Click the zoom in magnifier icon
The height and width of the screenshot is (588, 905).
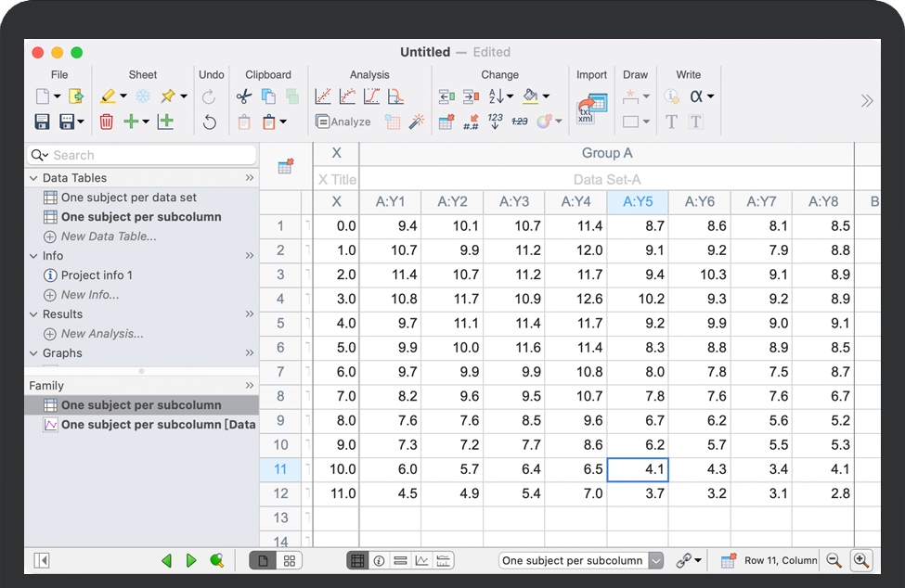click(861, 560)
